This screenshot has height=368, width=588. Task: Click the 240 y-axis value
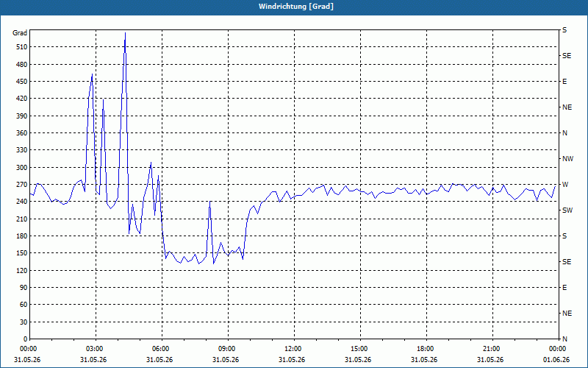click(22, 201)
